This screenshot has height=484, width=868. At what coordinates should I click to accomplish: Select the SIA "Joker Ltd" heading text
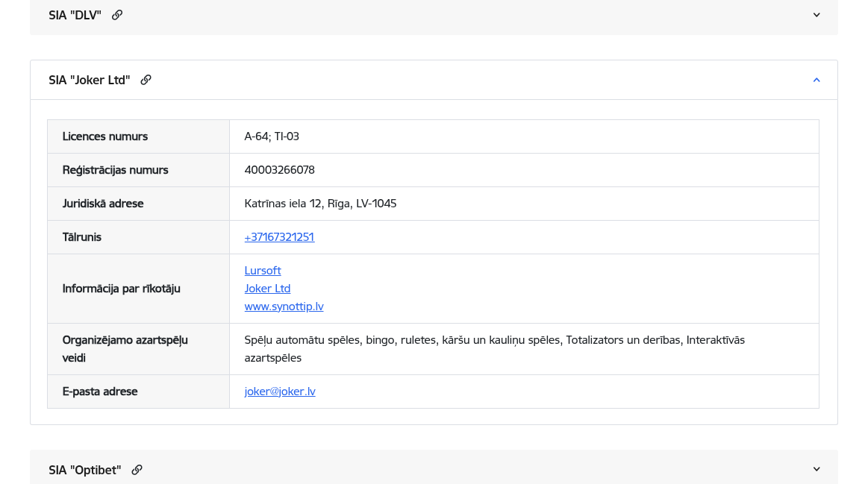(89, 81)
